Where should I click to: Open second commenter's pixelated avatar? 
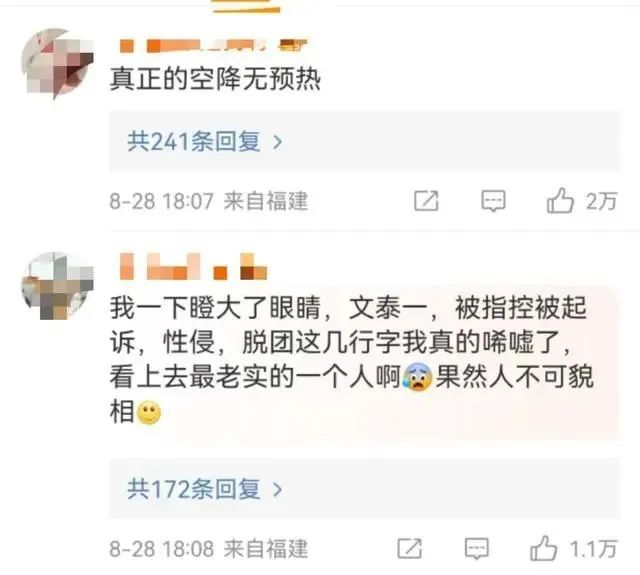[57, 286]
